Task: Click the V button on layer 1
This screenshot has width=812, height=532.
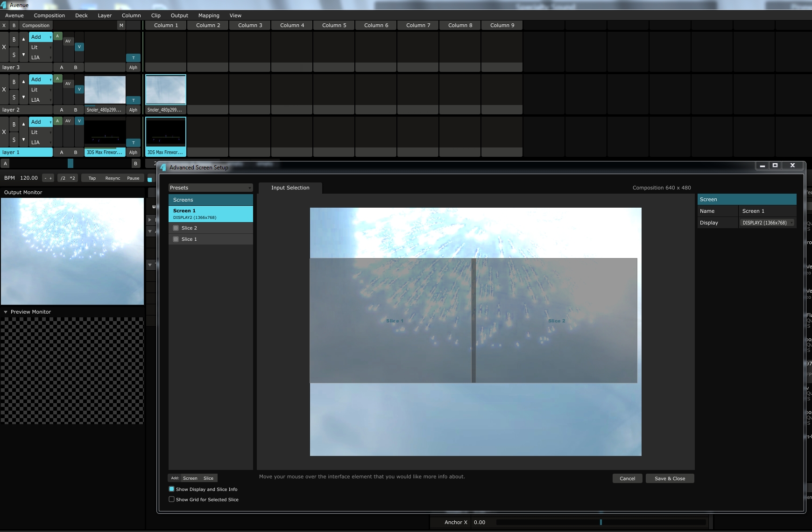Action: pos(79,121)
